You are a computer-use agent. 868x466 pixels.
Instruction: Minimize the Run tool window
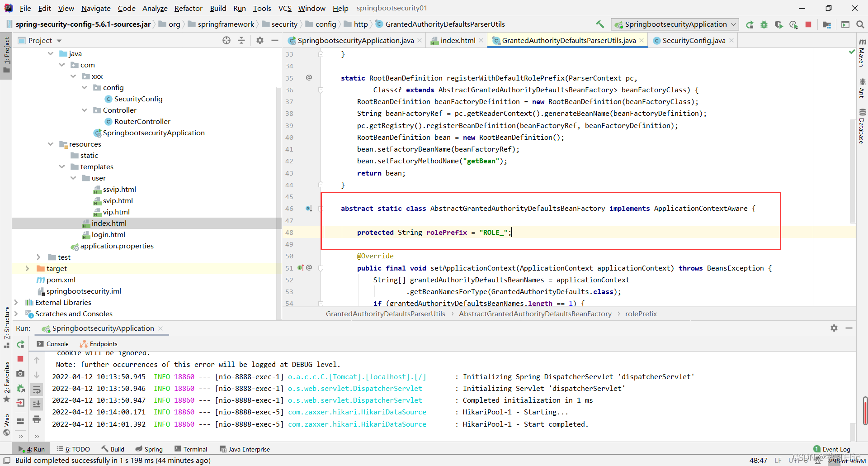coord(849,328)
